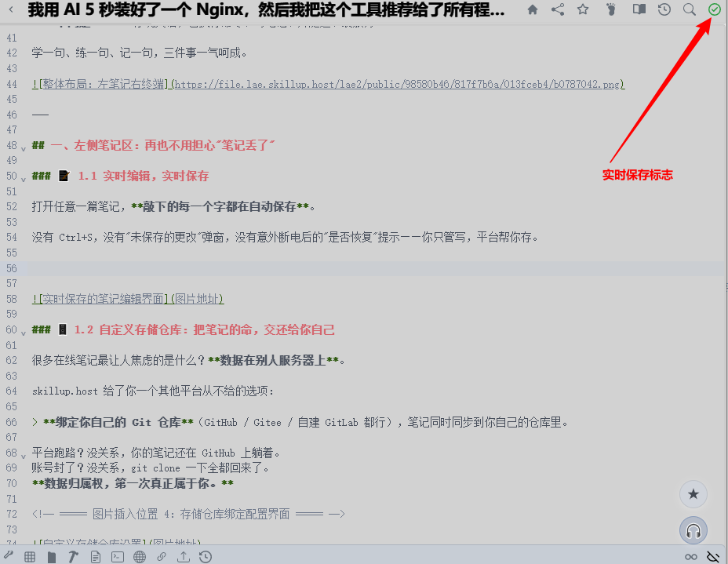Collapse the section fold arrow at line 50
The image size is (728, 564).
coord(24,180)
